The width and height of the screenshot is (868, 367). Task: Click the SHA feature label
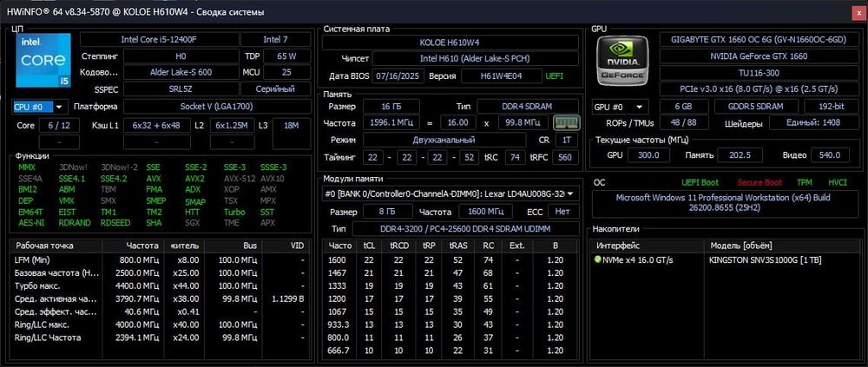[x=154, y=222]
